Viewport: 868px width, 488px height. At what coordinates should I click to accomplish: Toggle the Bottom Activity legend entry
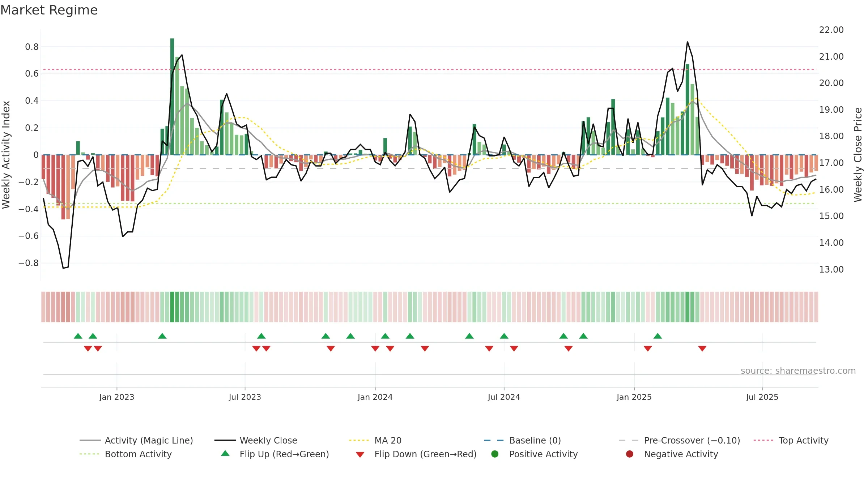pyautogui.click(x=125, y=454)
